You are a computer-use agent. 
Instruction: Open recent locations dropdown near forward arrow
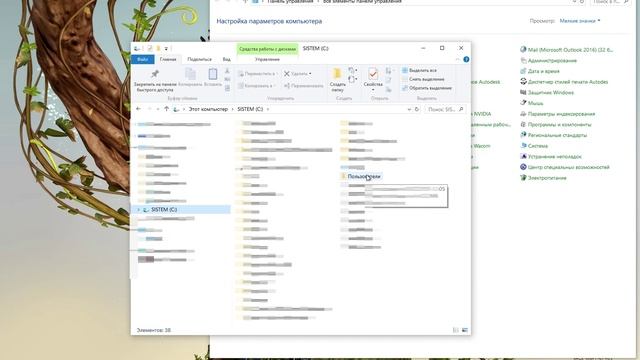(158, 109)
